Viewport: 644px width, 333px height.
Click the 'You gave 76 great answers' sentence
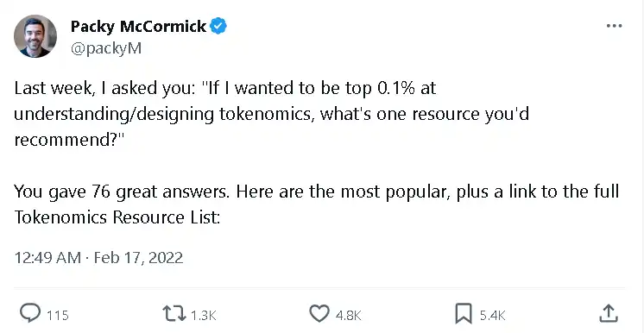coord(122,192)
